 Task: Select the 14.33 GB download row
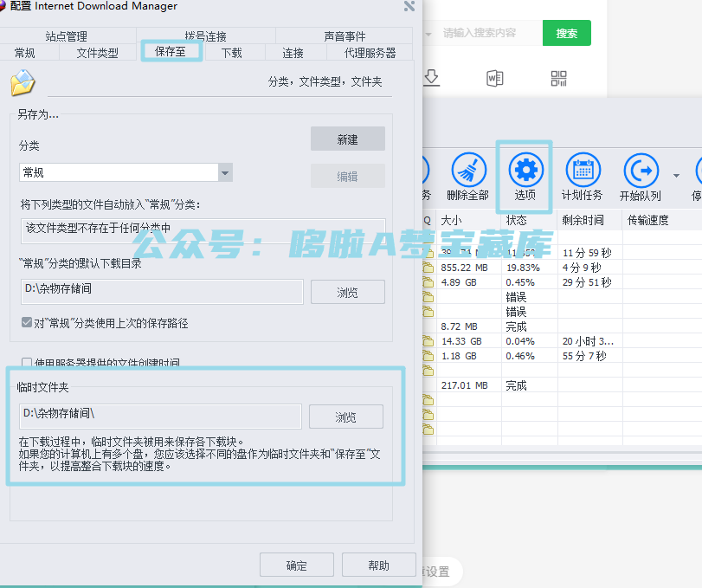coord(563,341)
